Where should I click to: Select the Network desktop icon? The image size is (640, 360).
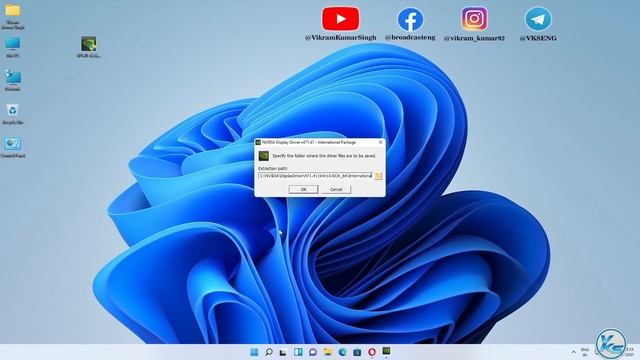tap(13, 80)
